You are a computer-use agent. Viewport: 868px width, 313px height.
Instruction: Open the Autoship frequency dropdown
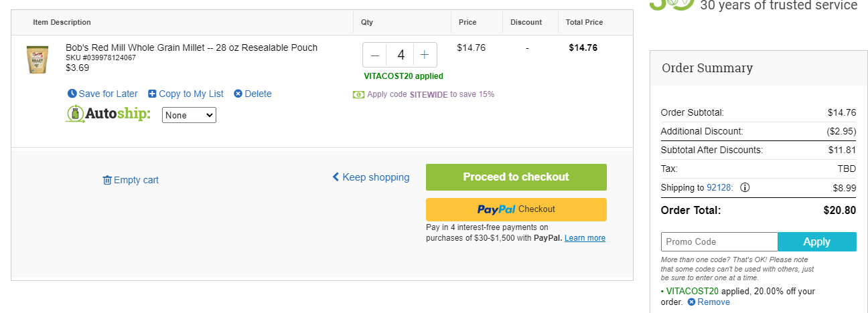(190, 115)
